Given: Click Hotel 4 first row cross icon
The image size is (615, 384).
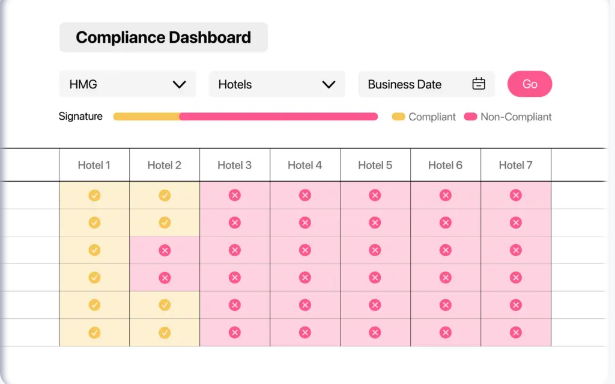Looking at the screenshot, I should tap(305, 195).
